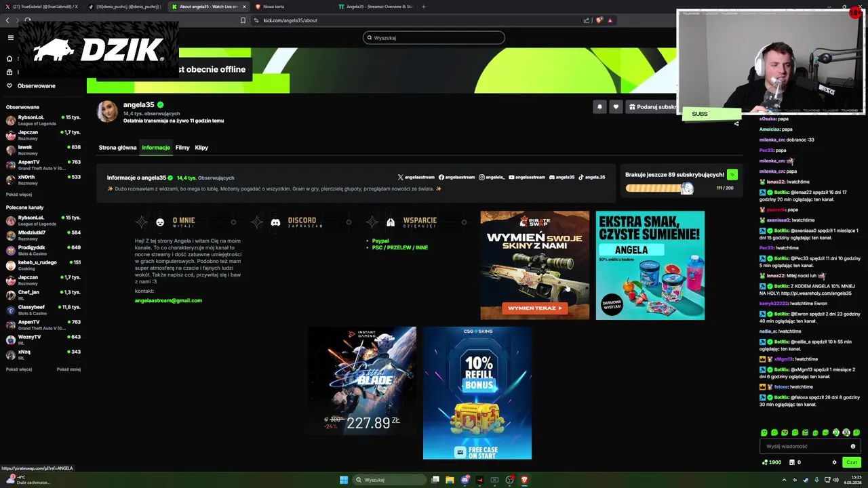
Task: Open the Paypal support link
Action: (x=380, y=241)
